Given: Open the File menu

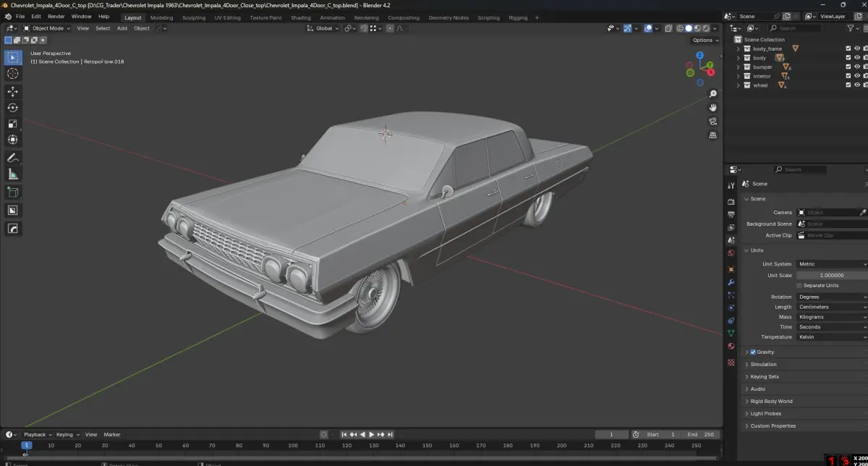Looking at the screenshot, I should (x=20, y=17).
